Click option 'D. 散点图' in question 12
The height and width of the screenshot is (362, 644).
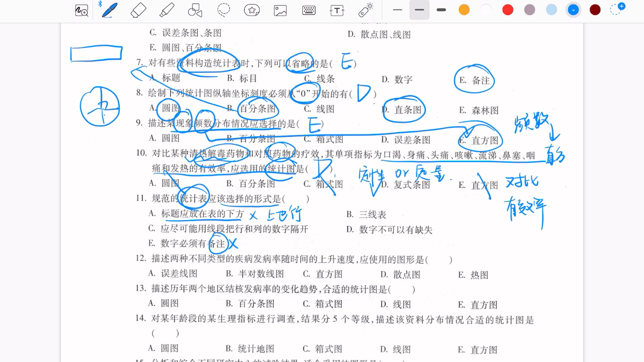click(x=400, y=274)
